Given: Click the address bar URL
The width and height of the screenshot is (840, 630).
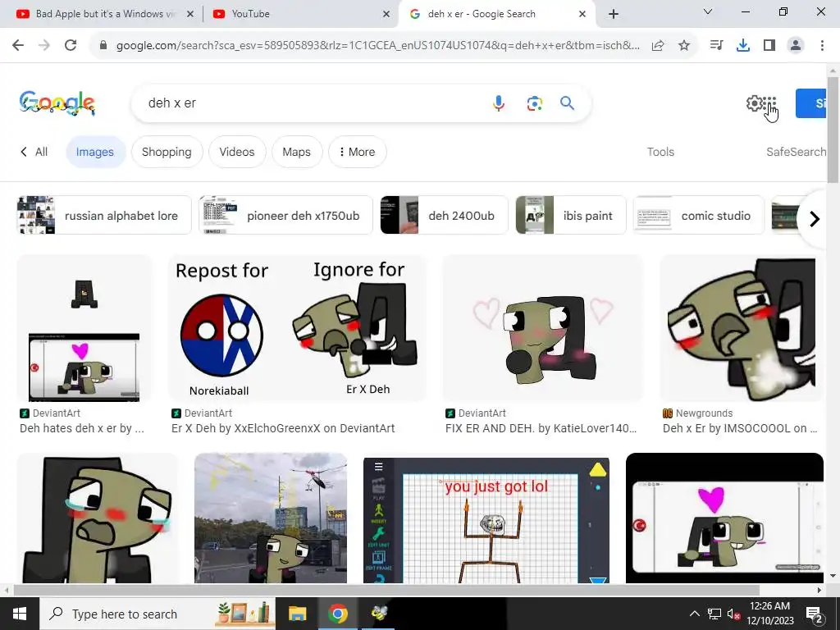Looking at the screenshot, I should coord(377,46).
